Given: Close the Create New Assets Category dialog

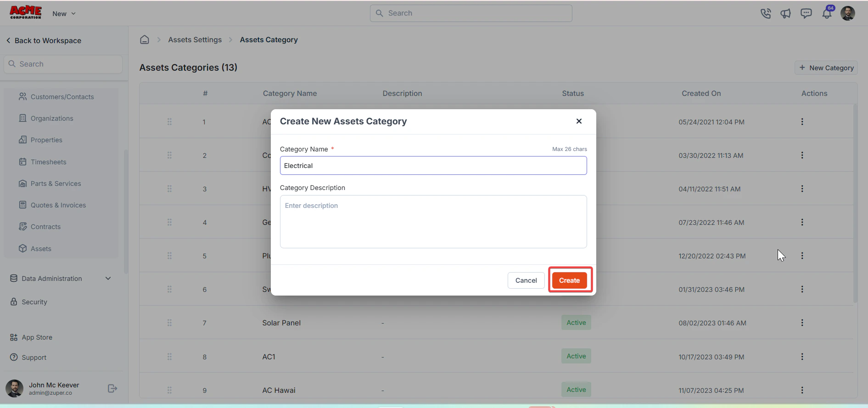Looking at the screenshot, I should pos(579,121).
